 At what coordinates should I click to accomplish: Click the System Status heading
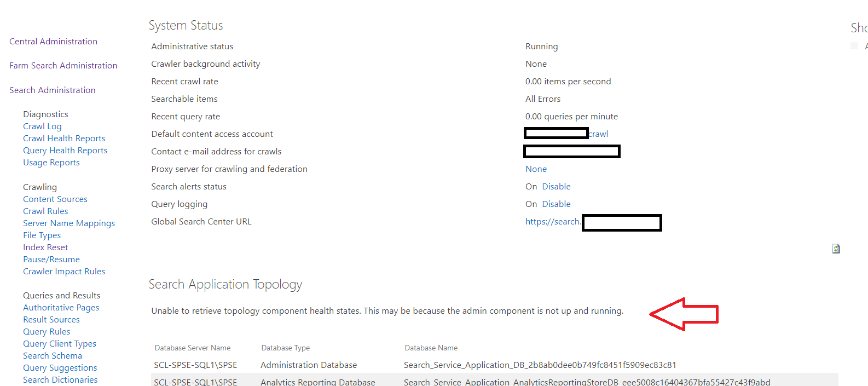pos(186,26)
